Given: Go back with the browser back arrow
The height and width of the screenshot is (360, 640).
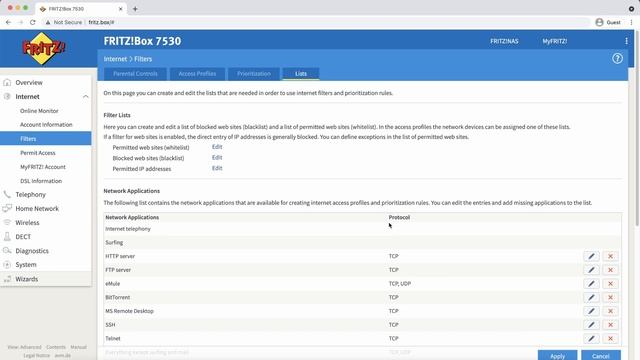Looking at the screenshot, I should coord(9,22).
